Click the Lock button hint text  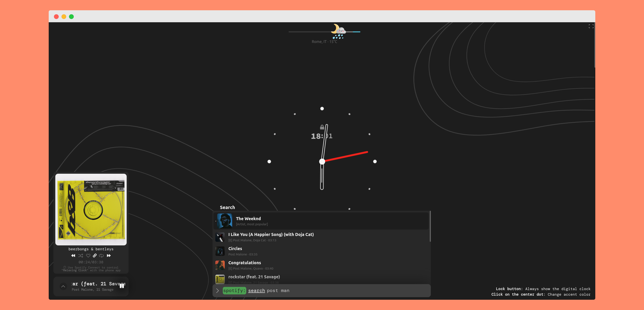pyautogui.click(x=543, y=289)
